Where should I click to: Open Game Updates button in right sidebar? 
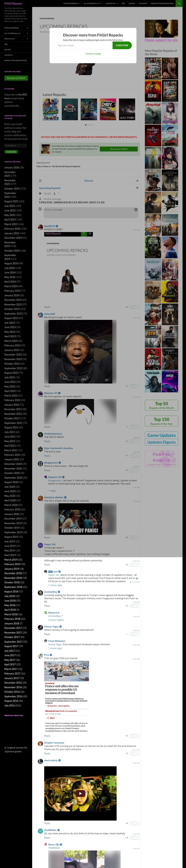[x=161, y=435]
